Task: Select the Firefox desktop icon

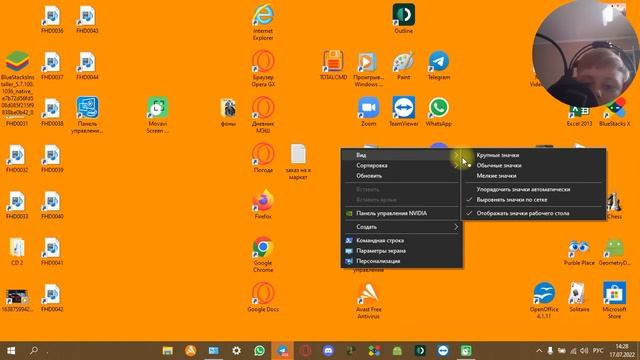Action: coord(263,204)
